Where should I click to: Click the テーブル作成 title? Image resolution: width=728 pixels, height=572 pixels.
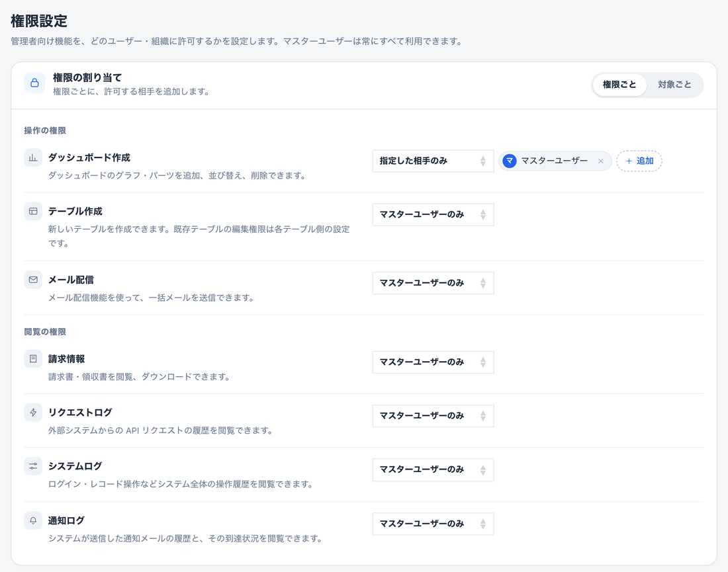pyautogui.click(x=75, y=211)
